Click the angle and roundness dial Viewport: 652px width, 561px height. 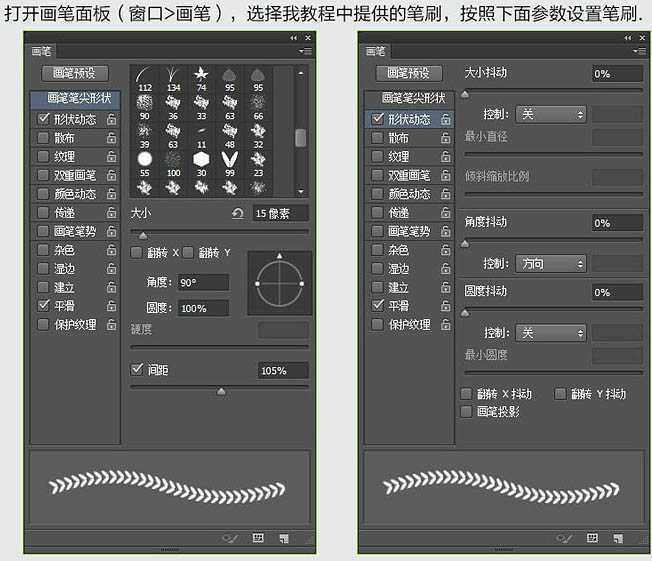coord(279,283)
